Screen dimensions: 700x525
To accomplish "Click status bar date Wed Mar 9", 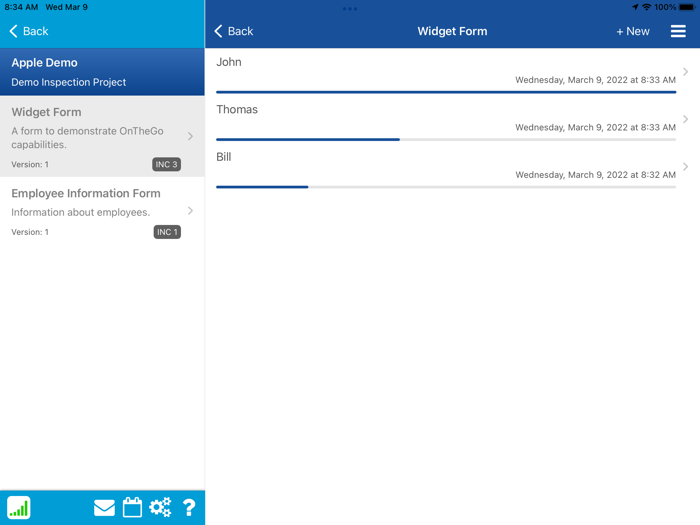I will coord(67,7).
